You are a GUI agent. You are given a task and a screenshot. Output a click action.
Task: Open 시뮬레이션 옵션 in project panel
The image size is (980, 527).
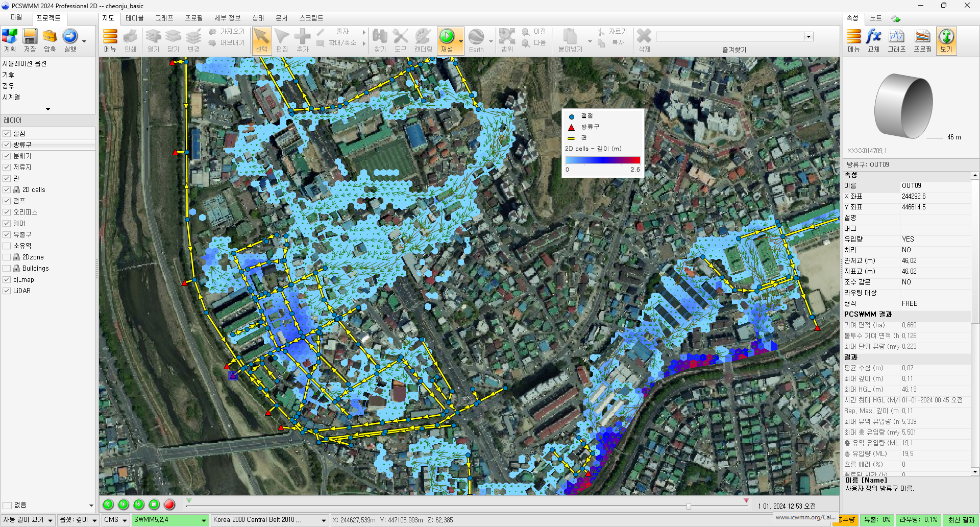[24, 64]
